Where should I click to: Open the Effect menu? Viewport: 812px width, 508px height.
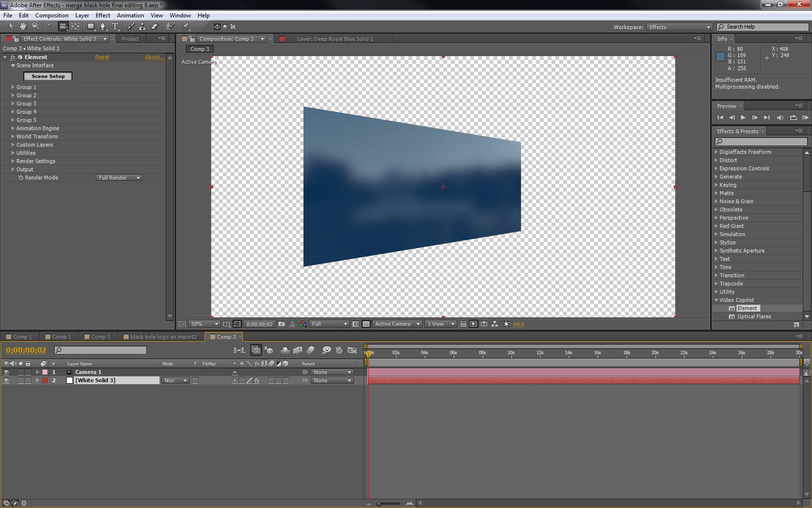(103, 15)
